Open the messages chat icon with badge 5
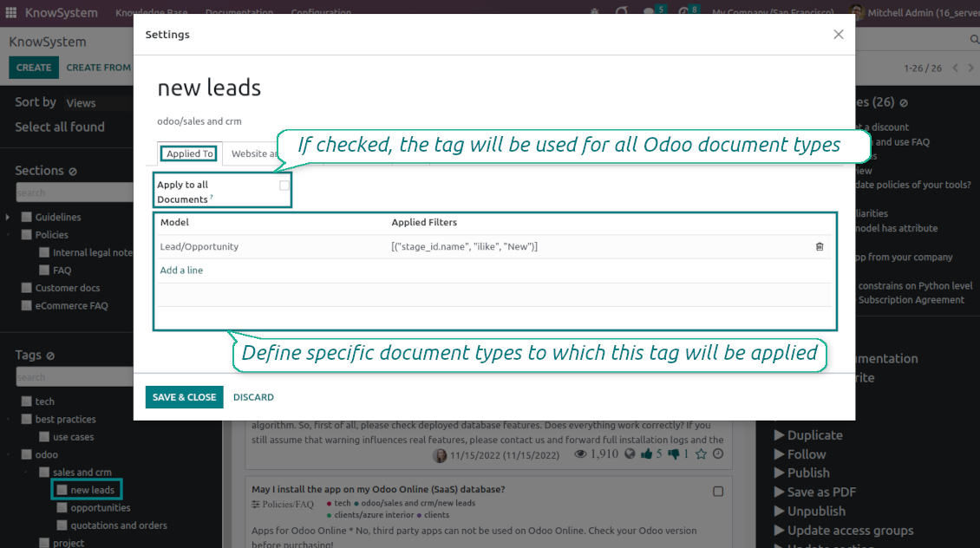Viewport: 980px width, 548px height. pyautogui.click(x=650, y=13)
